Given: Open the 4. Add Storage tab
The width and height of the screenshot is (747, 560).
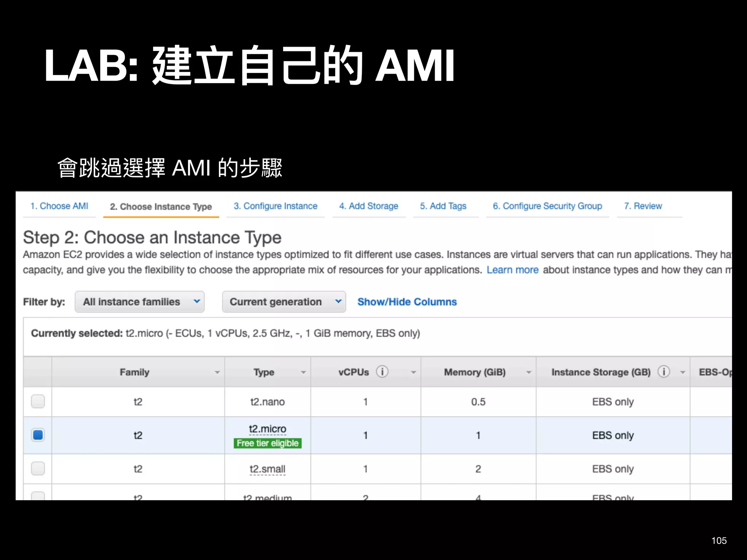Looking at the screenshot, I should [368, 206].
